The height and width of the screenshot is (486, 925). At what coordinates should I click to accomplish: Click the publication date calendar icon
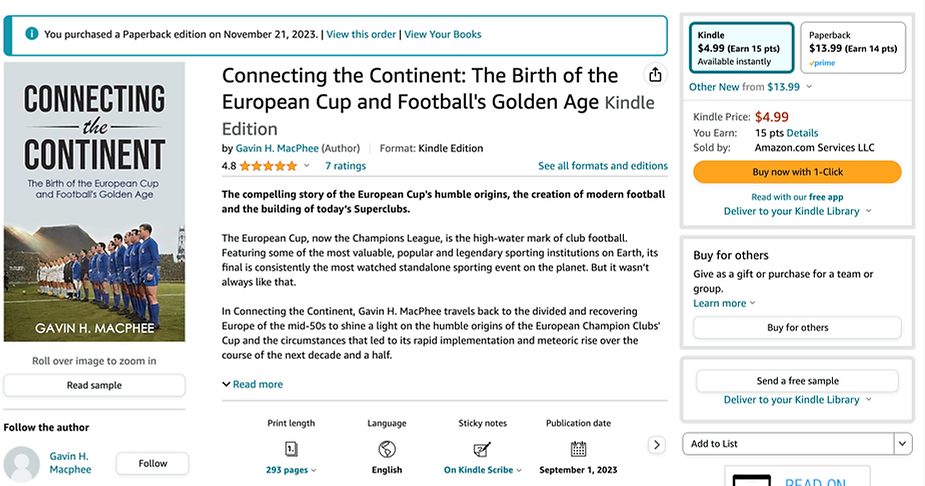(x=578, y=449)
